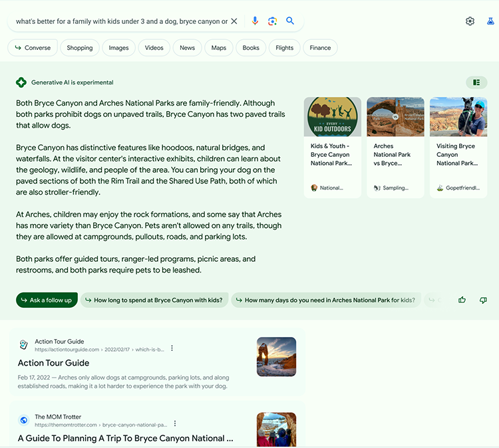Open the Action Tour Guide result title

[x=53, y=363]
